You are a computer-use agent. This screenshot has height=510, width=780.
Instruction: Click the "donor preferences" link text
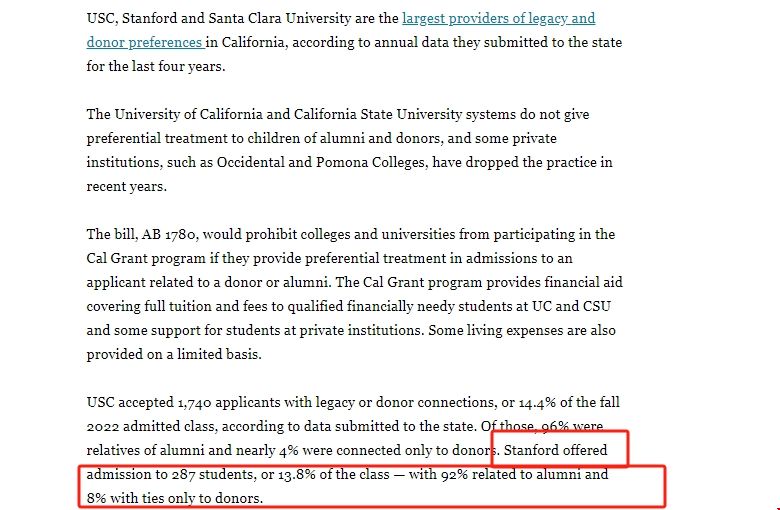point(144,43)
